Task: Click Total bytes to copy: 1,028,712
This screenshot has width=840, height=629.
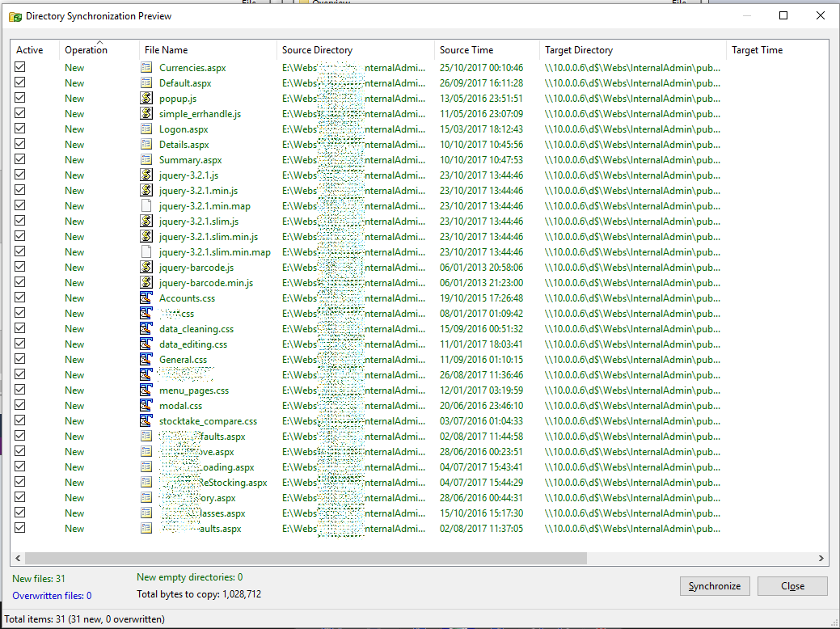Action: [x=199, y=594]
